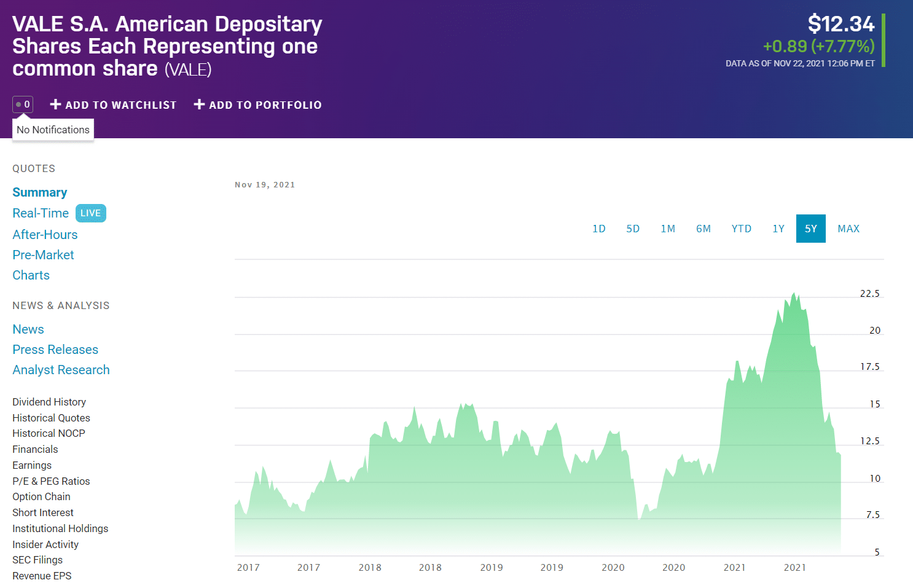
Task: Click the QUOTES section heading
Action: point(34,168)
